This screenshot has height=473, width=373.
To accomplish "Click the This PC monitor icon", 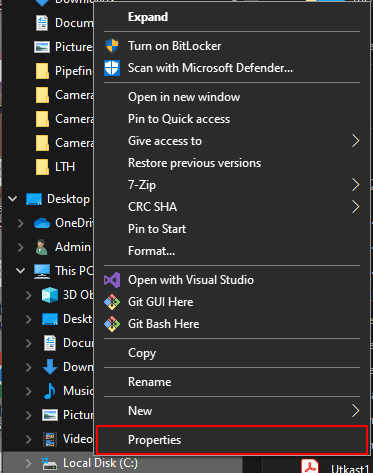I will (42, 271).
